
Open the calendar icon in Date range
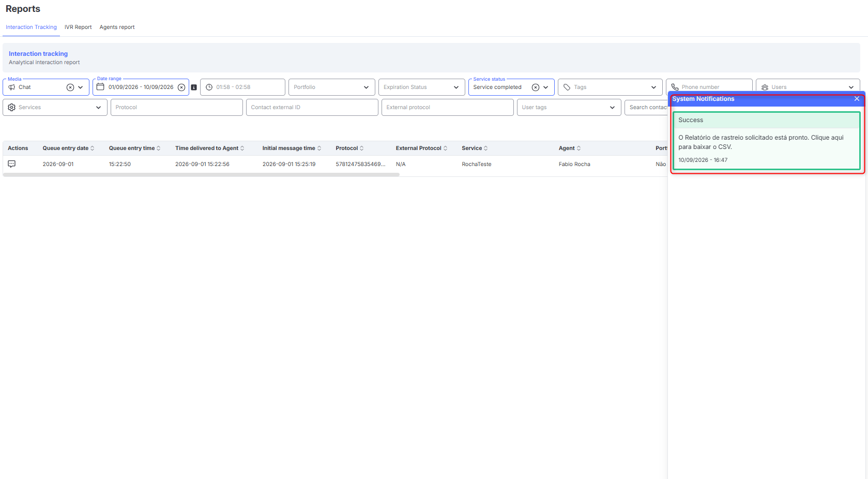click(100, 87)
